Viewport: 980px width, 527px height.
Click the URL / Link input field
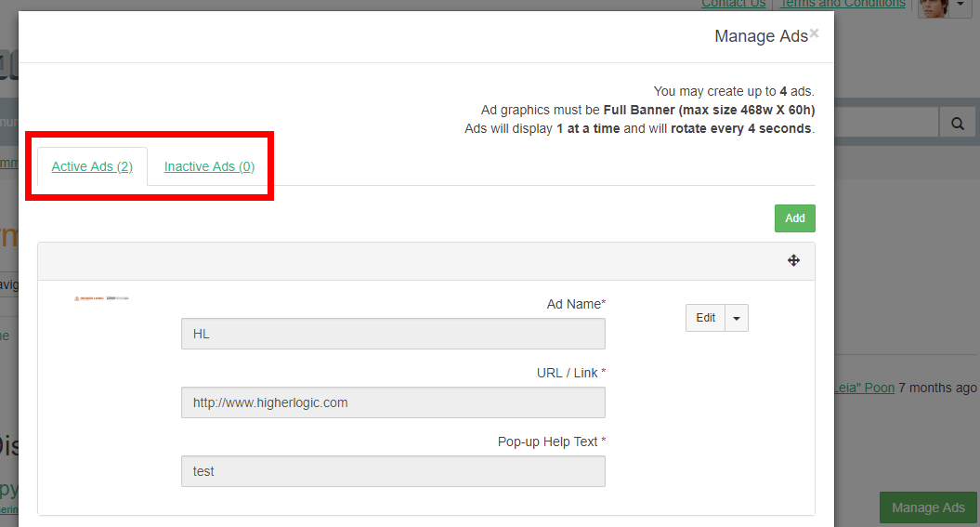click(x=393, y=402)
